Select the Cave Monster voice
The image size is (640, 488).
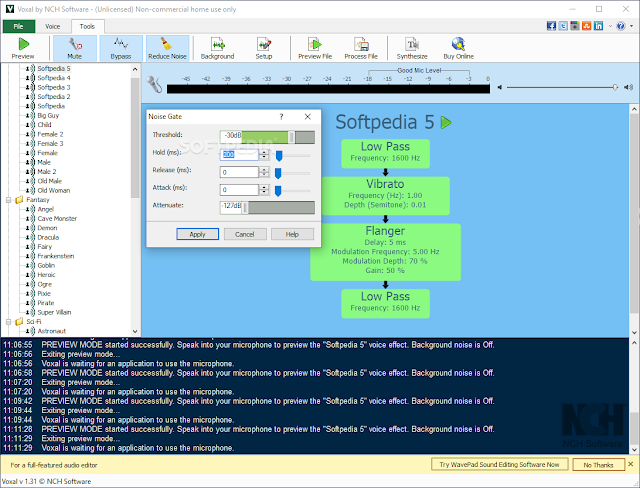click(57, 219)
